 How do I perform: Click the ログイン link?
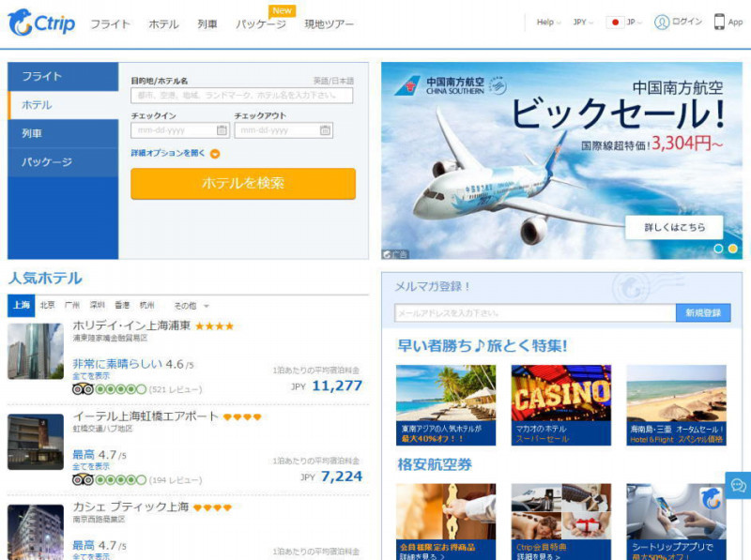(x=687, y=22)
